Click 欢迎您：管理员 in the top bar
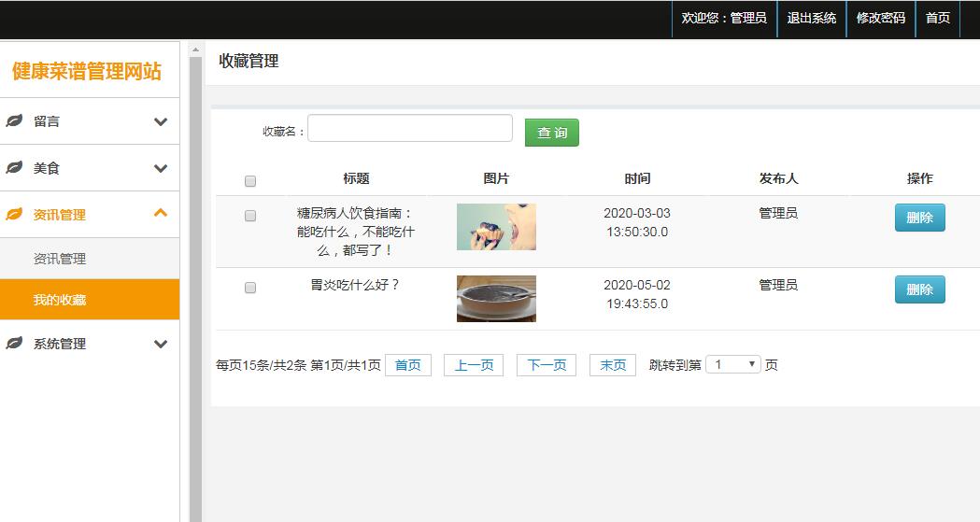 [x=724, y=18]
